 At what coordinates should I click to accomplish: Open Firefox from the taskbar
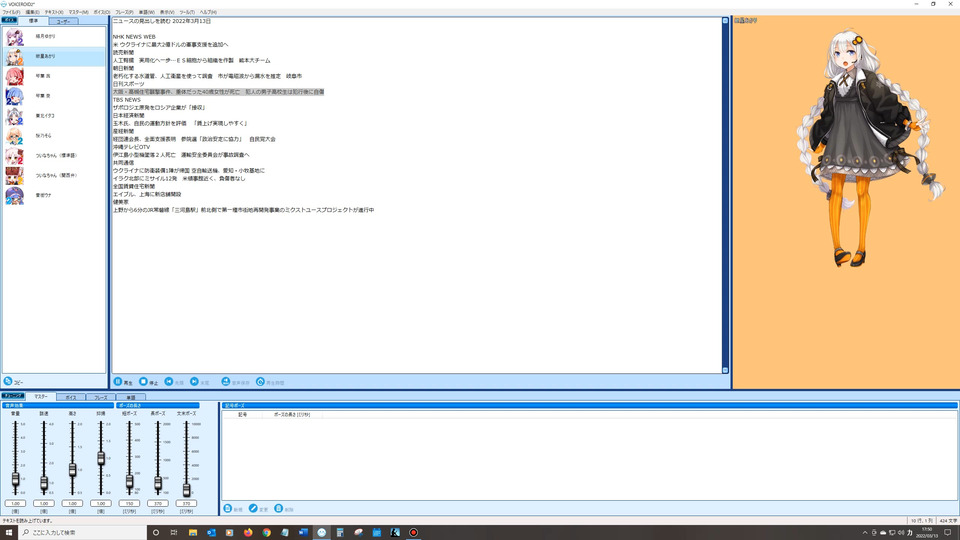[248, 532]
